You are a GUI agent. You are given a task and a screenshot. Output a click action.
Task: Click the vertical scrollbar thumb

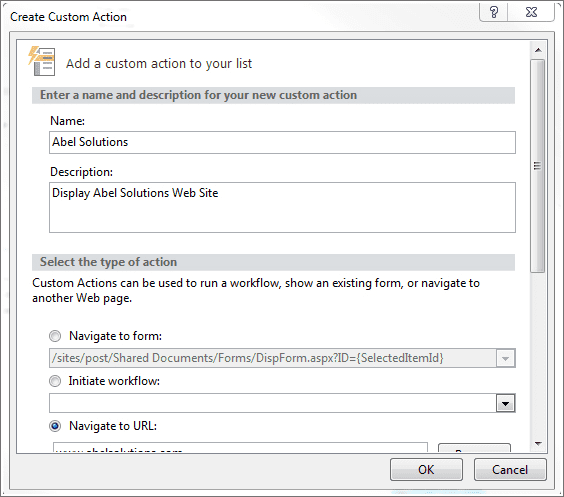537,166
